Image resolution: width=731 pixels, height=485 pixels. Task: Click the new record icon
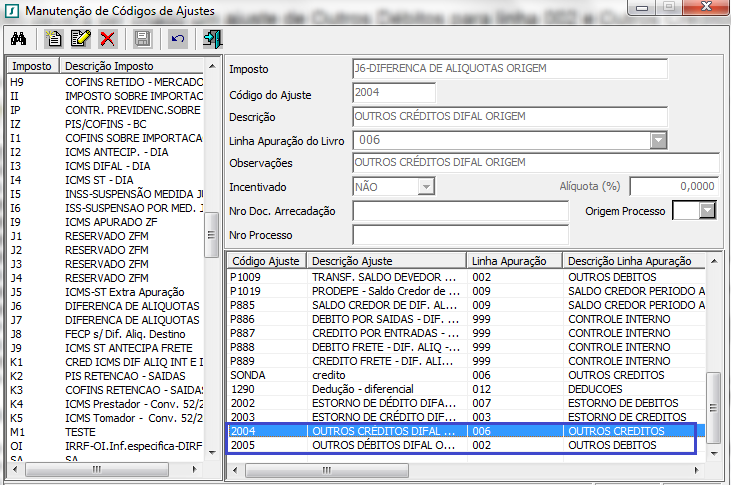point(55,39)
